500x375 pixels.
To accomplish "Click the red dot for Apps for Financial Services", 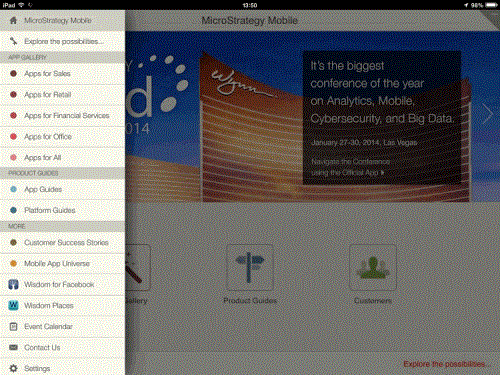I will pyautogui.click(x=13, y=116).
